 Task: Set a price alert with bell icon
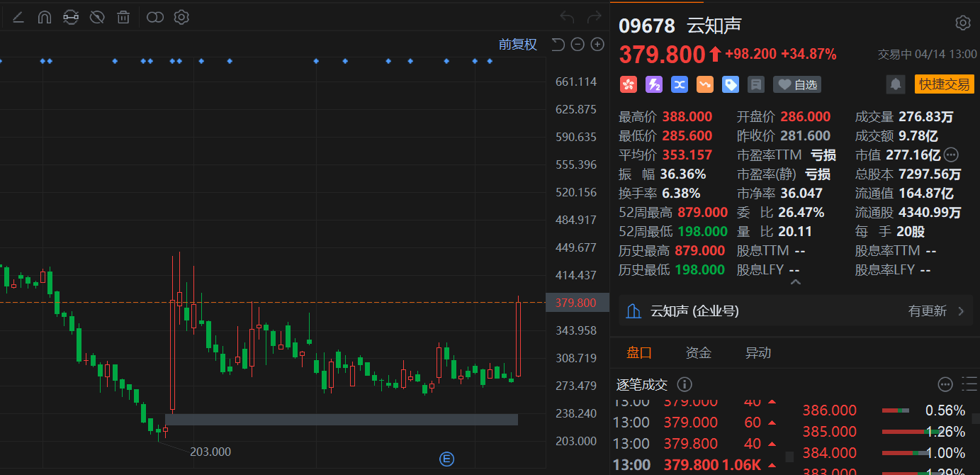(x=895, y=84)
